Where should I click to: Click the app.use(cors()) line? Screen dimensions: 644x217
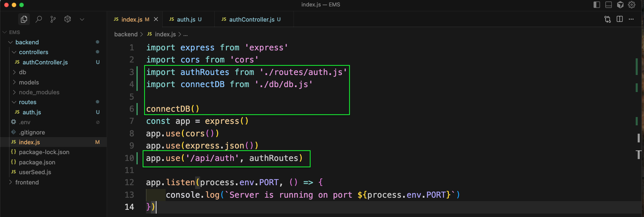point(183,134)
